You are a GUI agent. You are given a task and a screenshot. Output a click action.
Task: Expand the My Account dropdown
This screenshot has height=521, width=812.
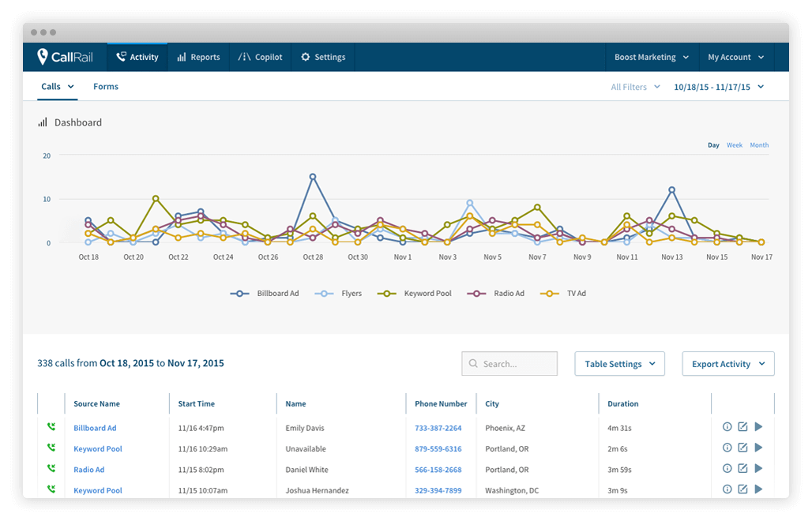click(x=736, y=57)
